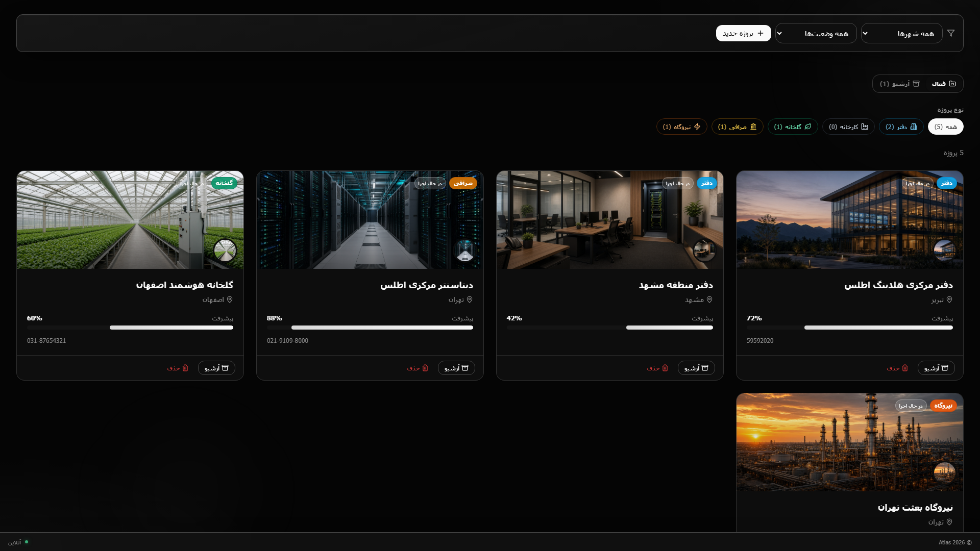This screenshot has width=980, height=551.
Task: Click the round avatar on the datacenter card
Action: pos(465,251)
